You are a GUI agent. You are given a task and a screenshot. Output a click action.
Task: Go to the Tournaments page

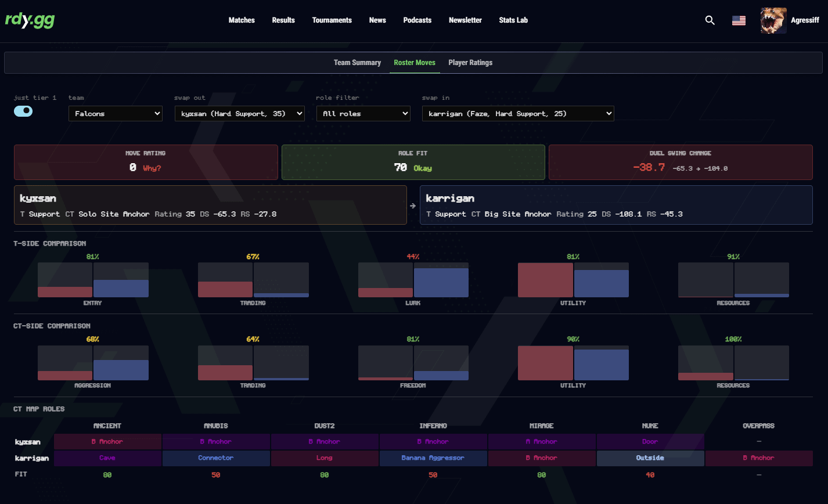332,20
